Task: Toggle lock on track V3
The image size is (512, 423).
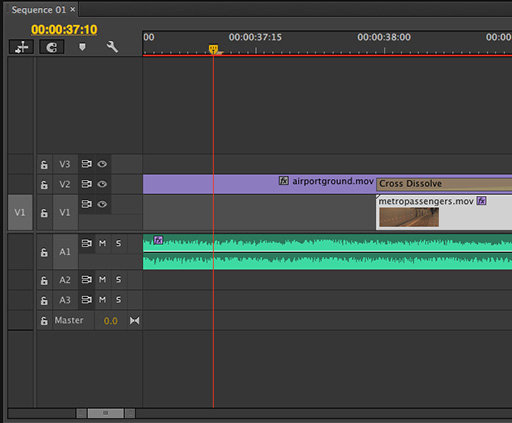Action: pyautogui.click(x=44, y=164)
